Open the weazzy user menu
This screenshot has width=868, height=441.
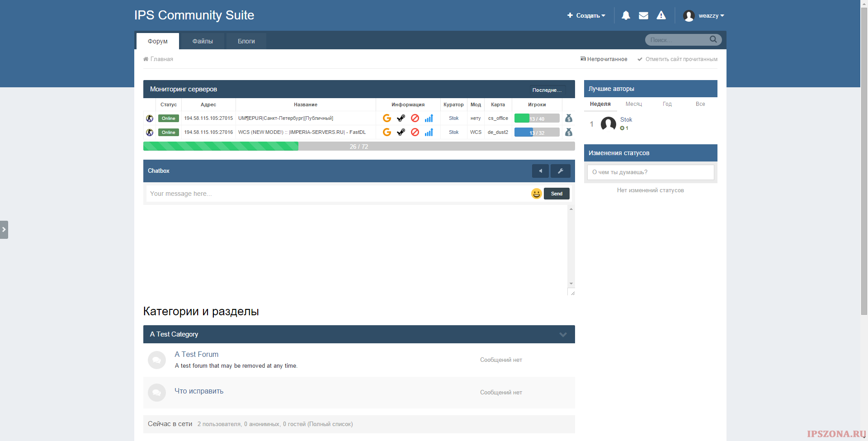point(712,16)
